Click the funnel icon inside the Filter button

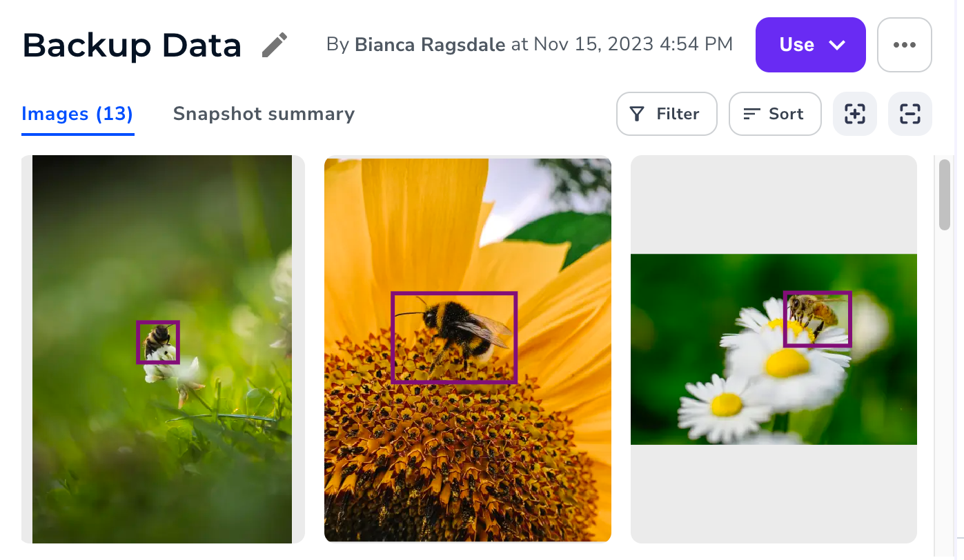point(637,114)
